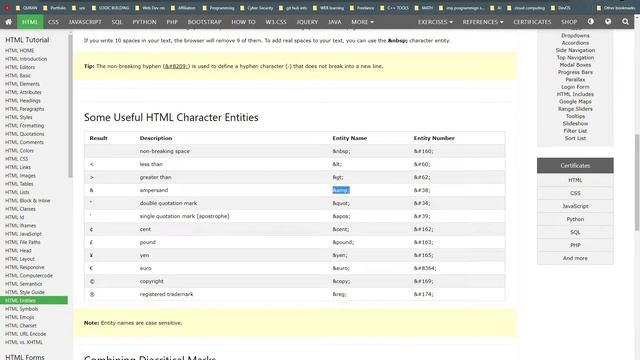Open the DevOS bookmark folder
640x360 pixels.
[561, 8]
